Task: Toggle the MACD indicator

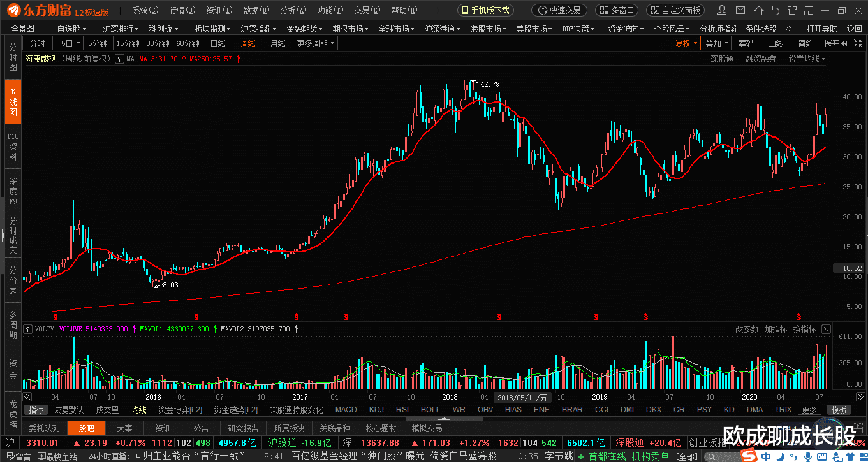Action: (346, 410)
